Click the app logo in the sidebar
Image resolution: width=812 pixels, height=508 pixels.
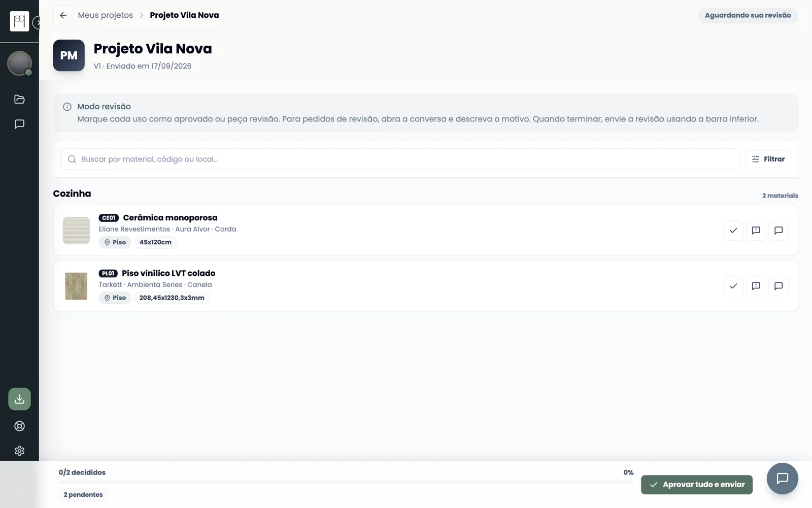[x=19, y=21]
